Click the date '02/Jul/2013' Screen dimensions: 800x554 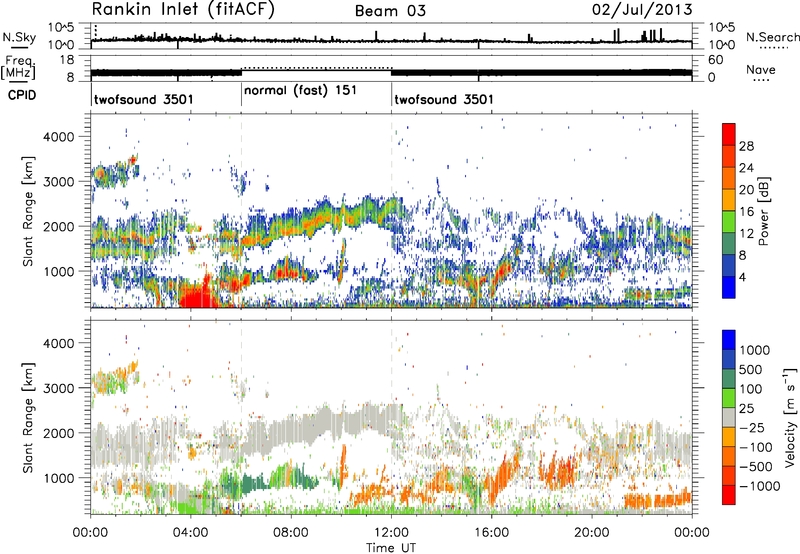642,10
